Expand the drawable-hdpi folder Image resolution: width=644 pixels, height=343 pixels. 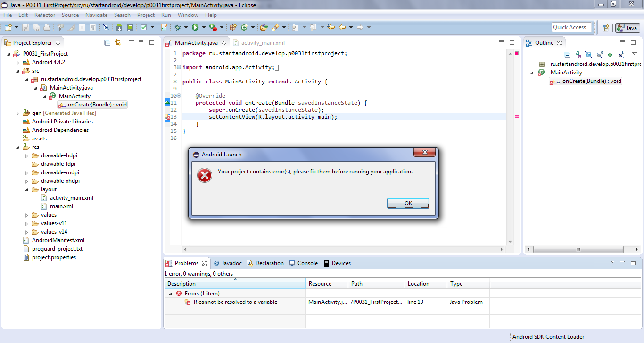[x=27, y=155]
